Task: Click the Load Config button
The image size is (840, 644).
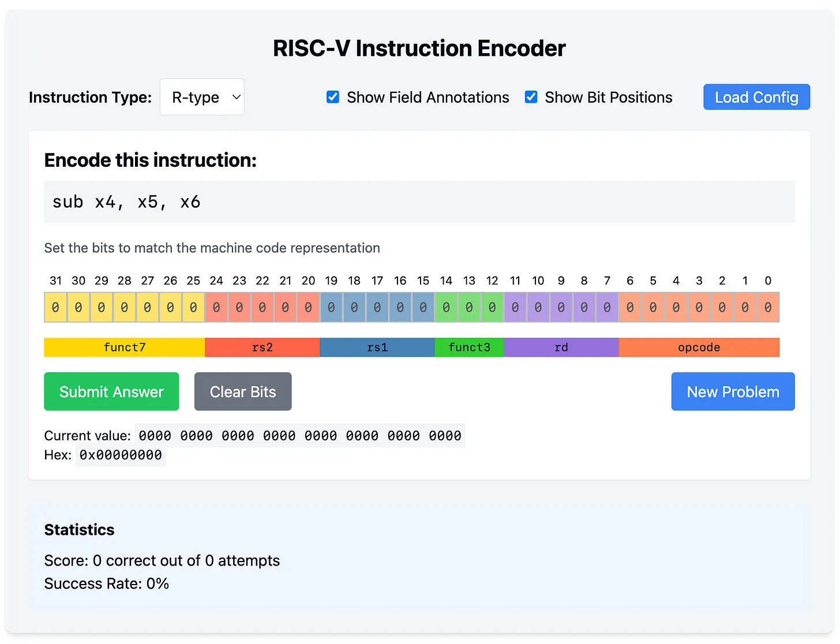Action: pos(756,97)
